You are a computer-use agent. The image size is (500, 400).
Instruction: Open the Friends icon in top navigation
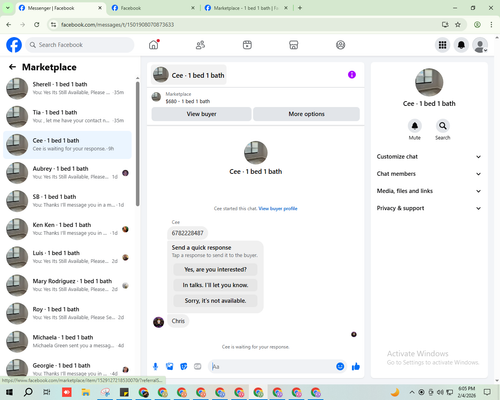(200, 45)
